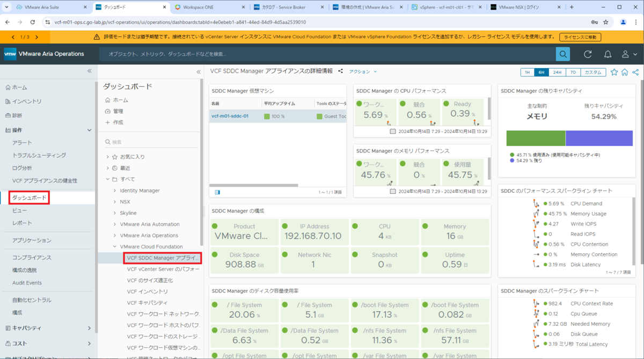
Task: Collapse the 操作 section chevron
Action: 89,130
